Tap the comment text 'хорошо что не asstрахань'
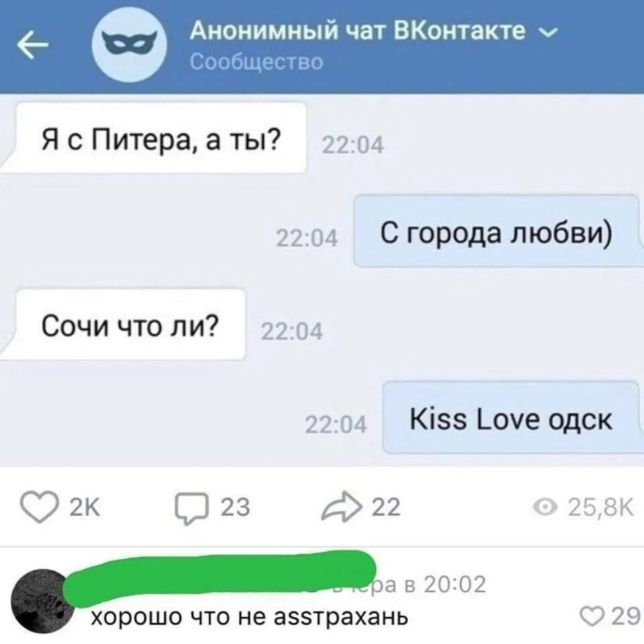The width and height of the screenshot is (644, 644). coord(250,616)
